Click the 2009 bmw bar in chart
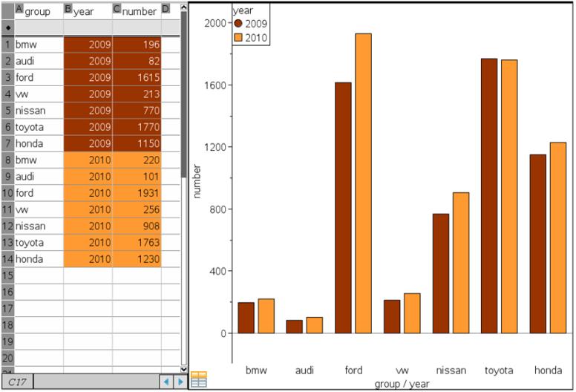576x392 pixels. tap(246, 318)
